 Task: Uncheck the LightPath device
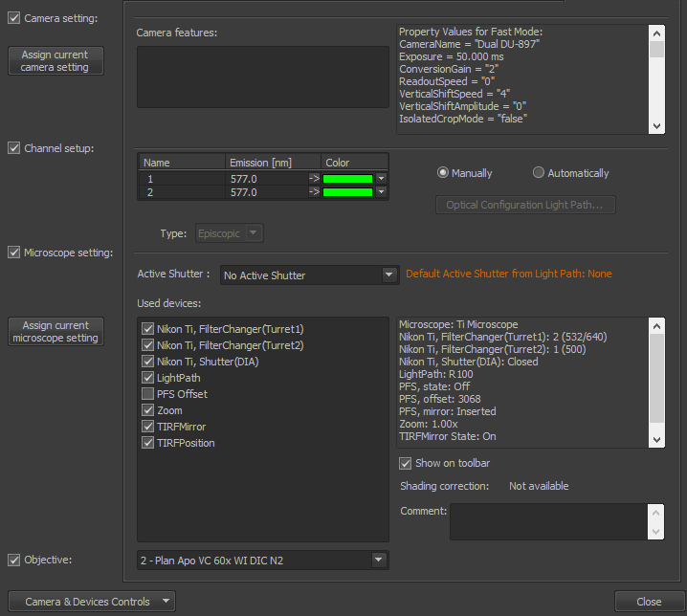tap(147, 377)
